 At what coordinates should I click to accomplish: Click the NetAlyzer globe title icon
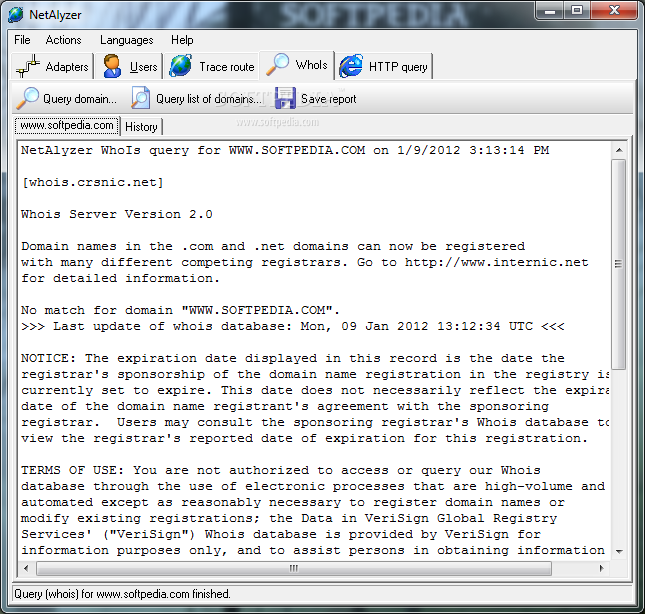[16, 15]
